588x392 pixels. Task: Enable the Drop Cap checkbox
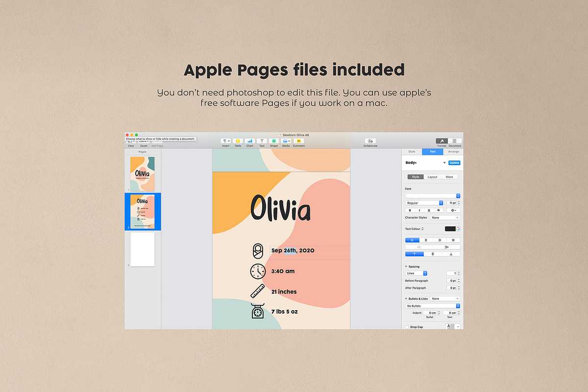point(407,327)
